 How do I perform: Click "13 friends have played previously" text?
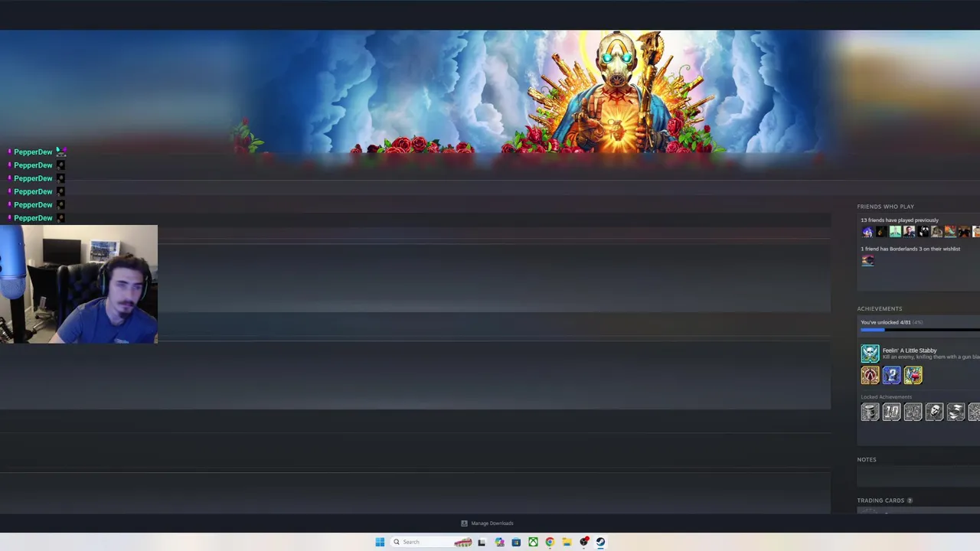(900, 220)
